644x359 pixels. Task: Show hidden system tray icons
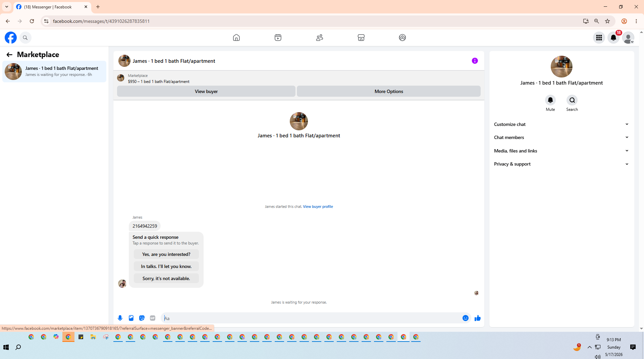click(x=590, y=347)
